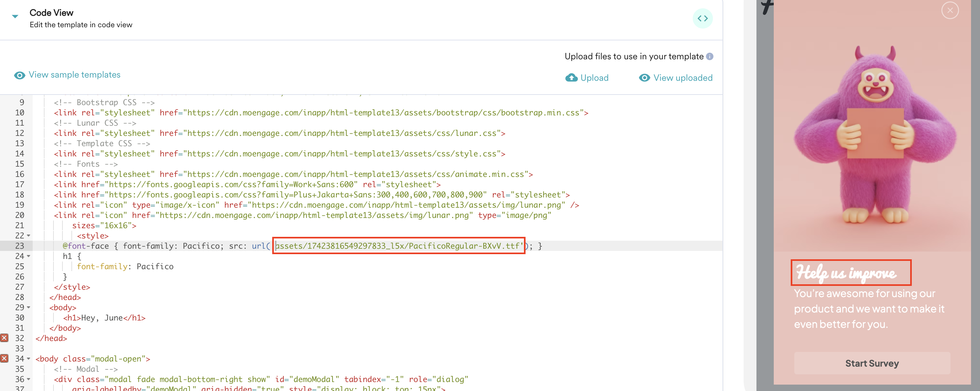Click the error marker on line 34
Screen dimensions: 980x391
click(4, 358)
